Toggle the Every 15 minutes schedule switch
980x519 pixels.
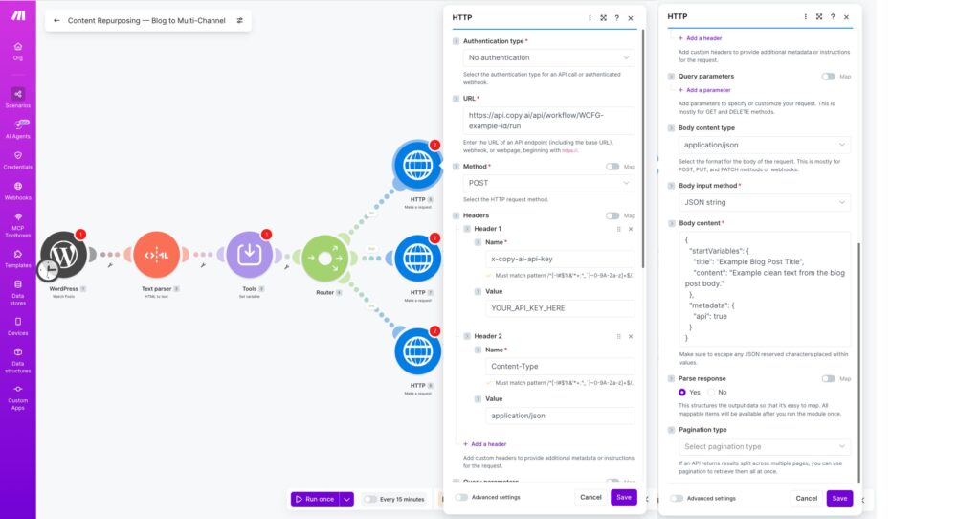tap(370, 499)
